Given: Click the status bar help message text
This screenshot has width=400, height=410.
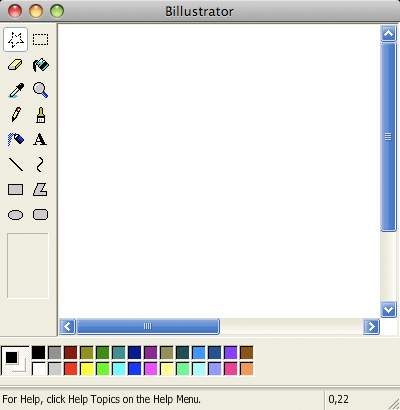Looking at the screenshot, I should [101, 399].
